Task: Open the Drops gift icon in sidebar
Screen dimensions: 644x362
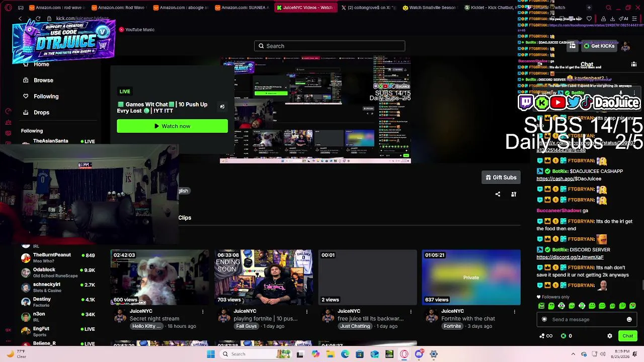Action: pyautogui.click(x=26, y=113)
